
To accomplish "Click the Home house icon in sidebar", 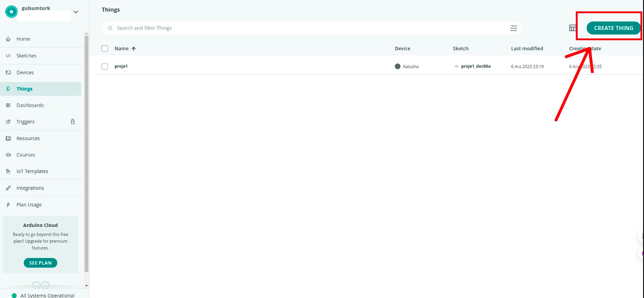I will point(8,39).
